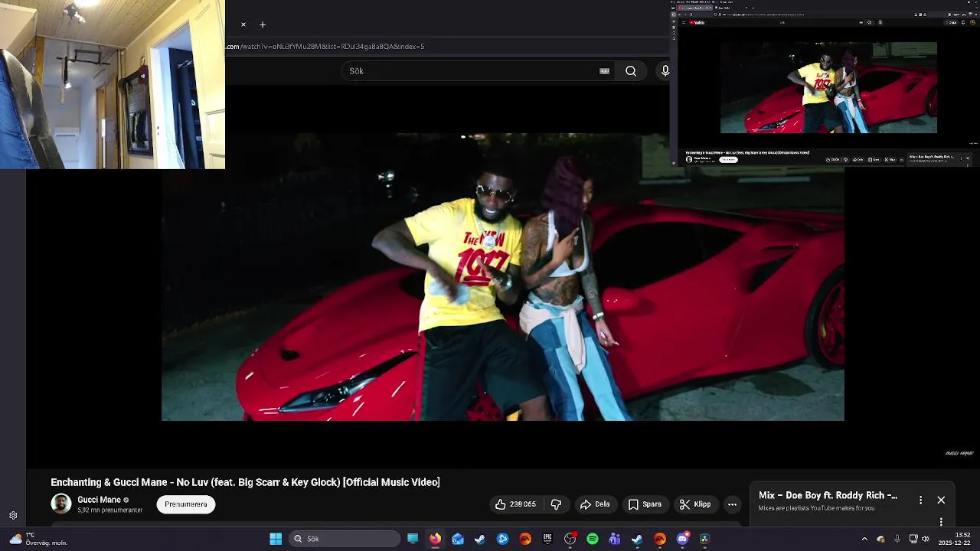Image resolution: width=980 pixels, height=551 pixels.
Task: Click the taskbar Sök search box
Action: coord(345,539)
